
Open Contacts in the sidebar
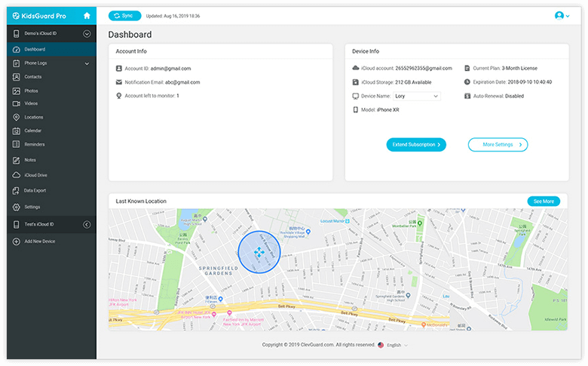[51, 77]
